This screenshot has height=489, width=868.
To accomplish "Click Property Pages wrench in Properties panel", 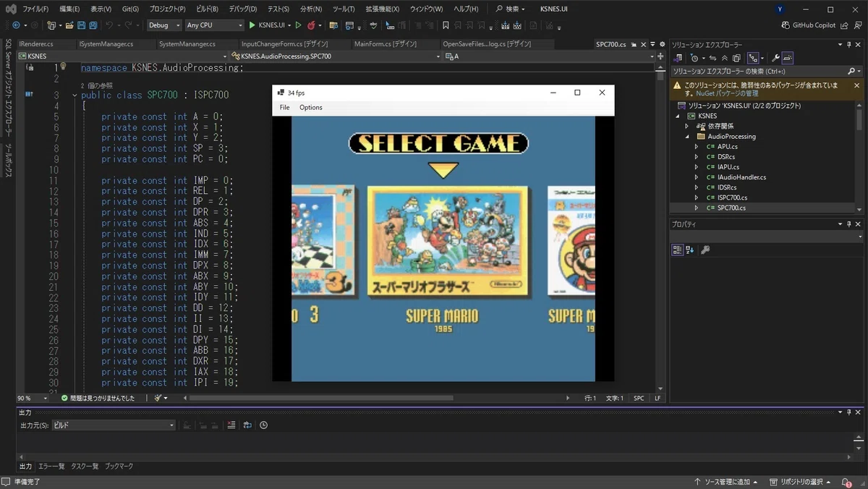I will click(x=705, y=250).
